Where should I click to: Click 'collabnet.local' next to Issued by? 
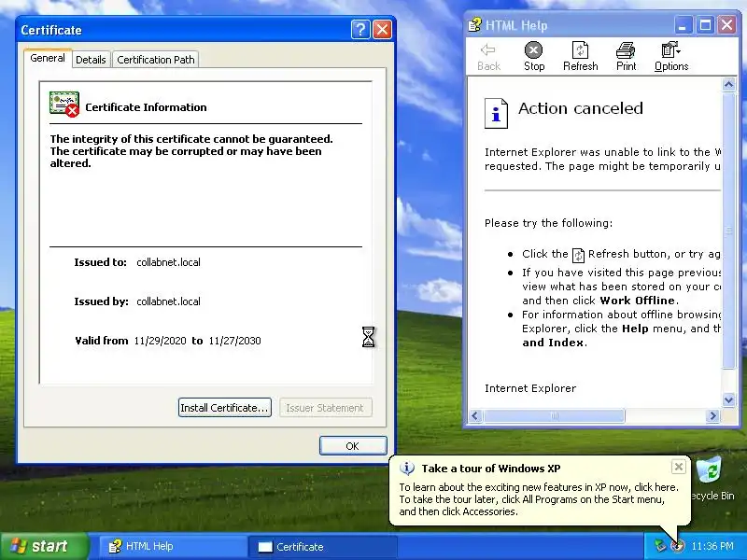pyautogui.click(x=168, y=301)
